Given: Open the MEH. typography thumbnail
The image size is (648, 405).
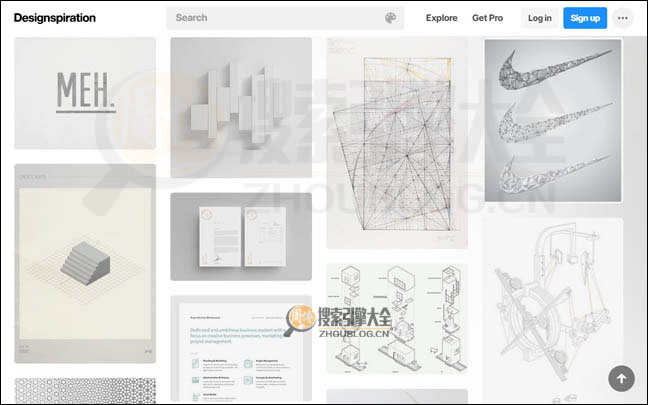Looking at the screenshot, I should [x=85, y=93].
